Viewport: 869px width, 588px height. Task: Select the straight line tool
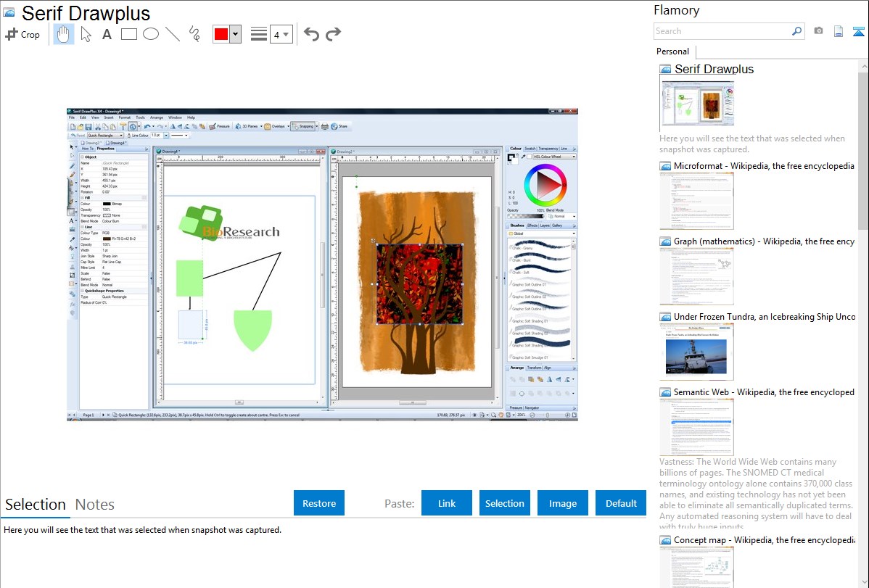pos(173,34)
